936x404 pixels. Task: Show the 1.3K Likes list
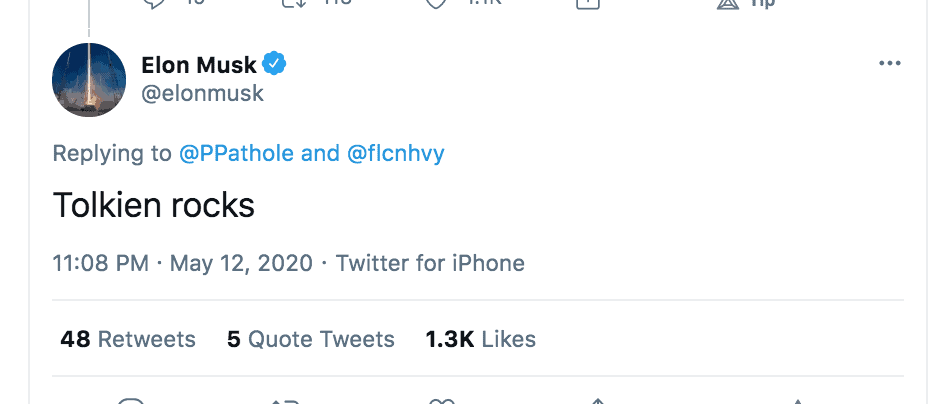pos(481,339)
